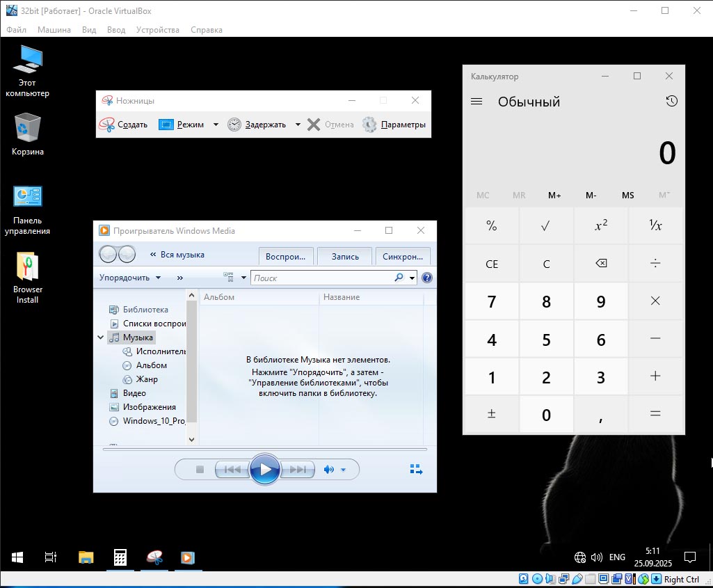713x588 pixels.
Task: Click the Режим mode button in Snipping Tool
Action: [x=182, y=124]
